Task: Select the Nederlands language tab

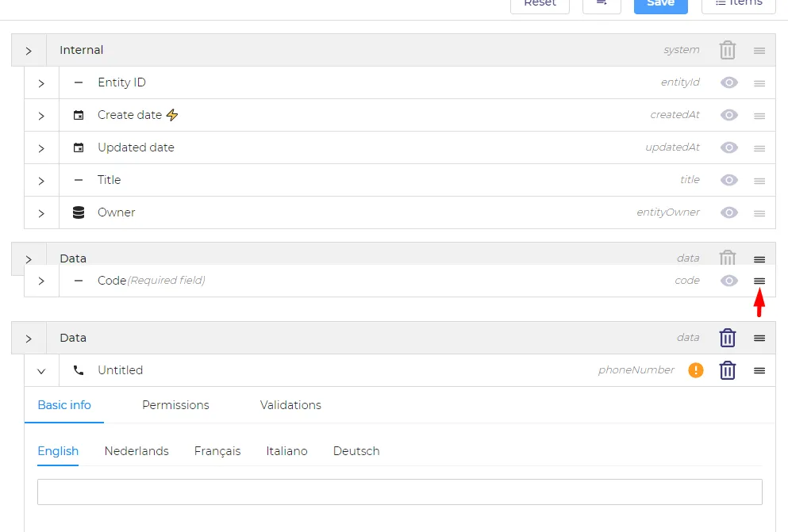Action: pyautogui.click(x=136, y=450)
